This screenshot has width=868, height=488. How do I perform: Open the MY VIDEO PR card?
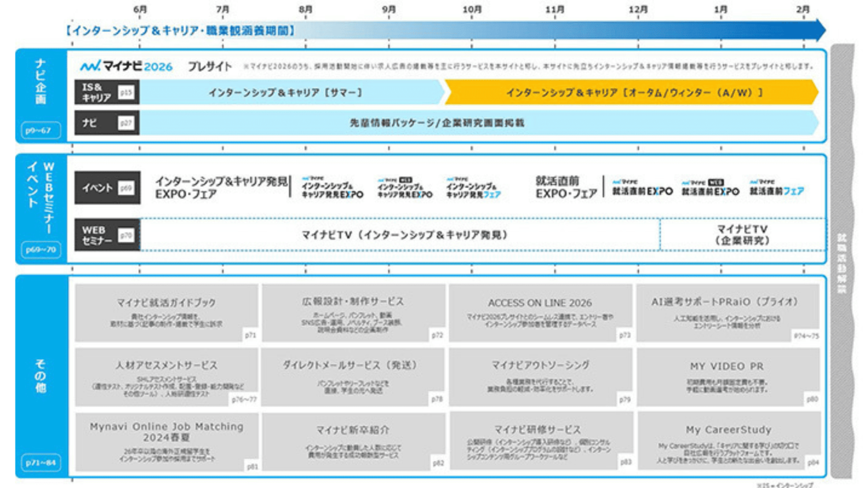pyautogui.click(x=727, y=377)
